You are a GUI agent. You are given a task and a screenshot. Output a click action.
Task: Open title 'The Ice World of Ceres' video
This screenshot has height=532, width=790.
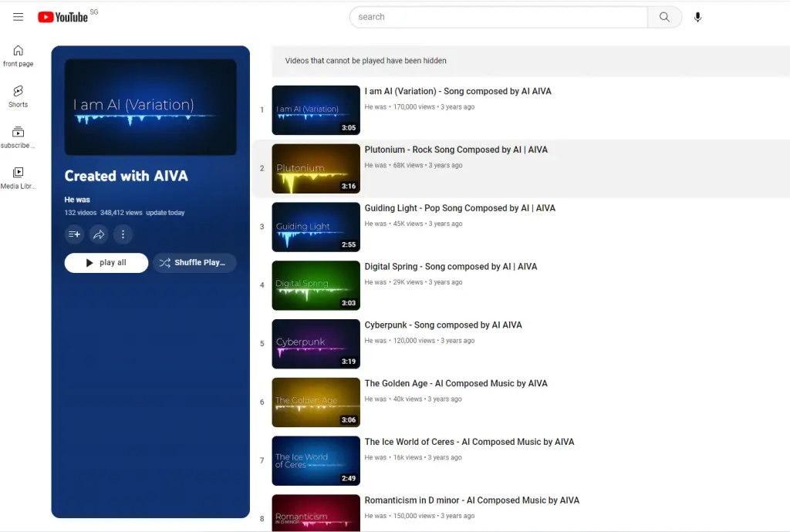470,441
